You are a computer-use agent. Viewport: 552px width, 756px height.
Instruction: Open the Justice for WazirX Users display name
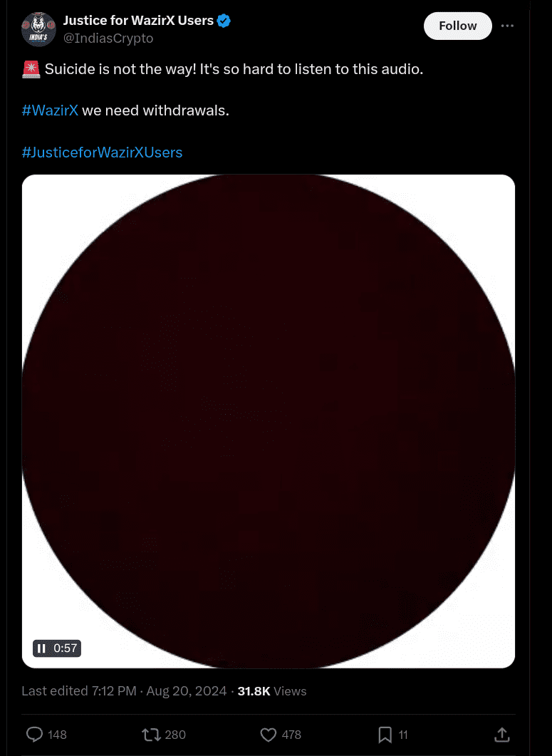(x=138, y=21)
